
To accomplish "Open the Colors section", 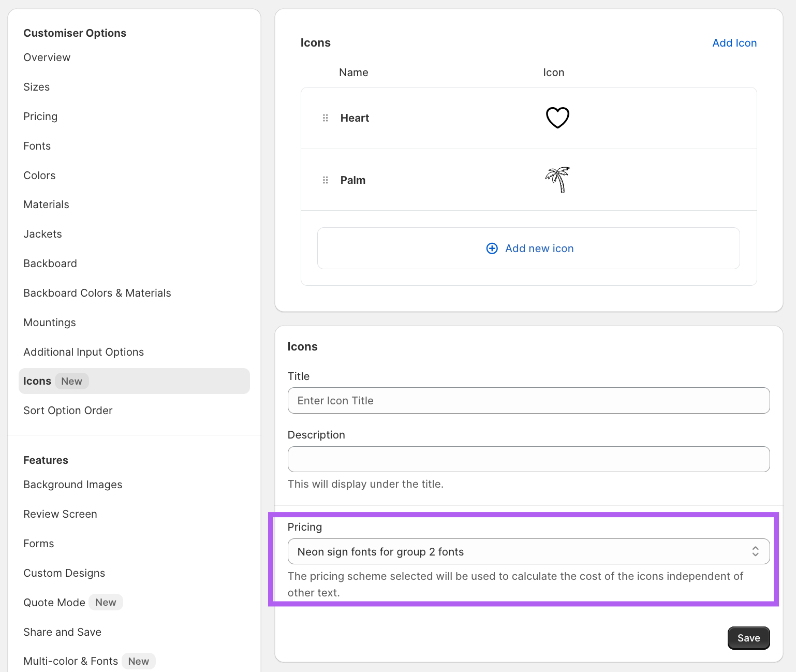I will coord(39,176).
